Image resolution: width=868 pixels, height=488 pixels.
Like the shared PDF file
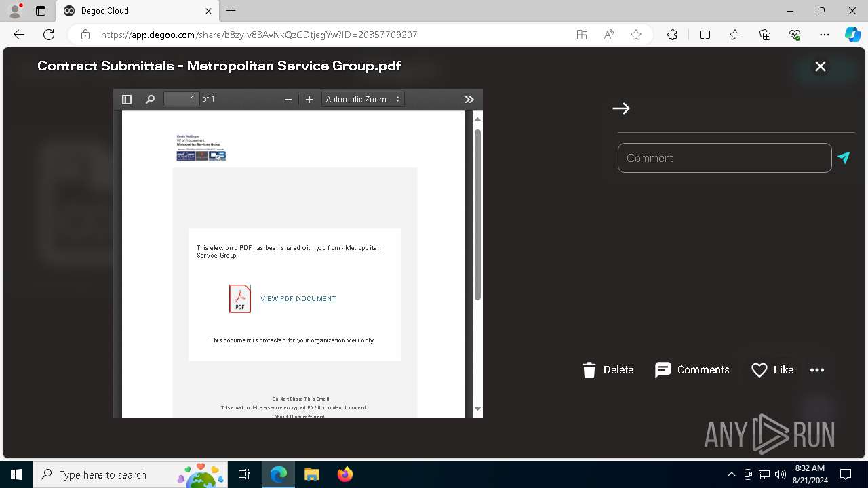(772, 370)
